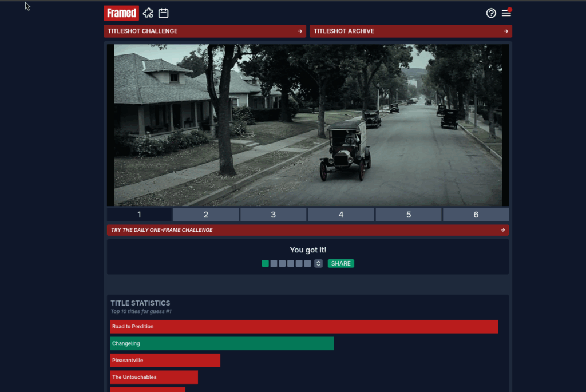Open the hamburger menu
The height and width of the screenshot is (392, 586).
coord(506,13)
